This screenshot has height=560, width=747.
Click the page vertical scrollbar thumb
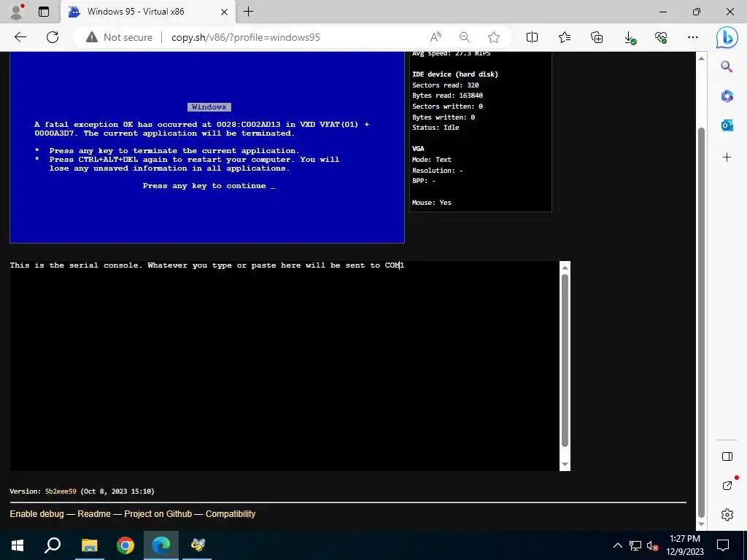[701, 323]
